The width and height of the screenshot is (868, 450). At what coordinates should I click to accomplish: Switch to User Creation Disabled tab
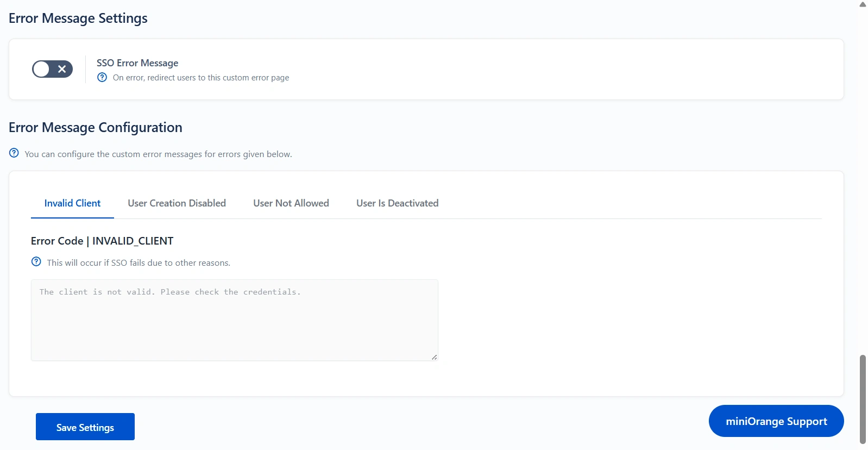177,203
